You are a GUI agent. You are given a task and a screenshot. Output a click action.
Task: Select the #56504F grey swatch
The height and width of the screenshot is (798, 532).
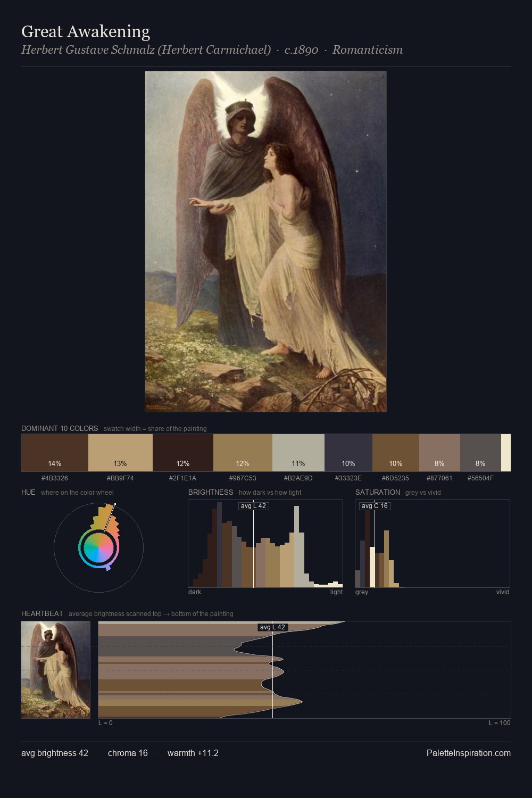click(x=480, y=453)
